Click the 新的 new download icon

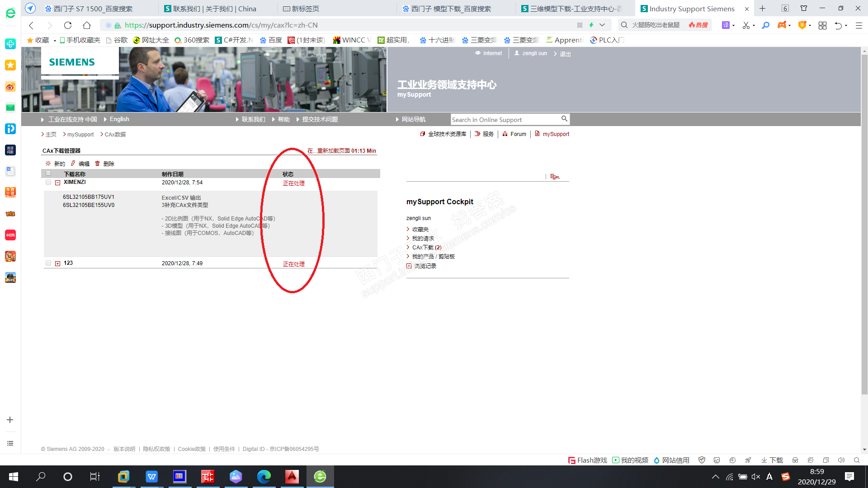(48, 164)
